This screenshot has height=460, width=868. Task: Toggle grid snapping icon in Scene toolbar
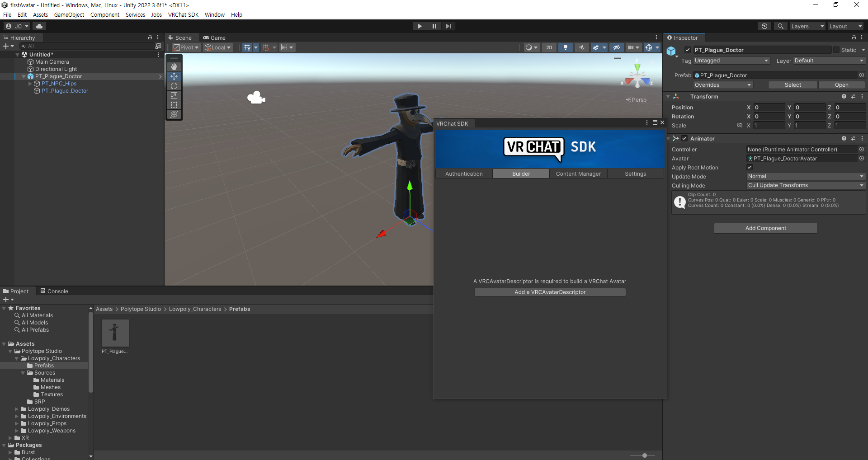point(247,47)
